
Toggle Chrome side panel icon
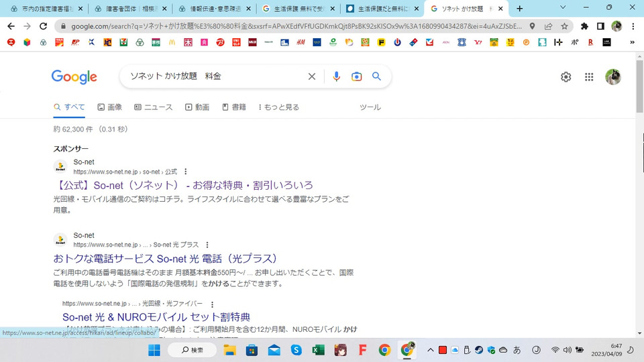(x=600, y=26)
